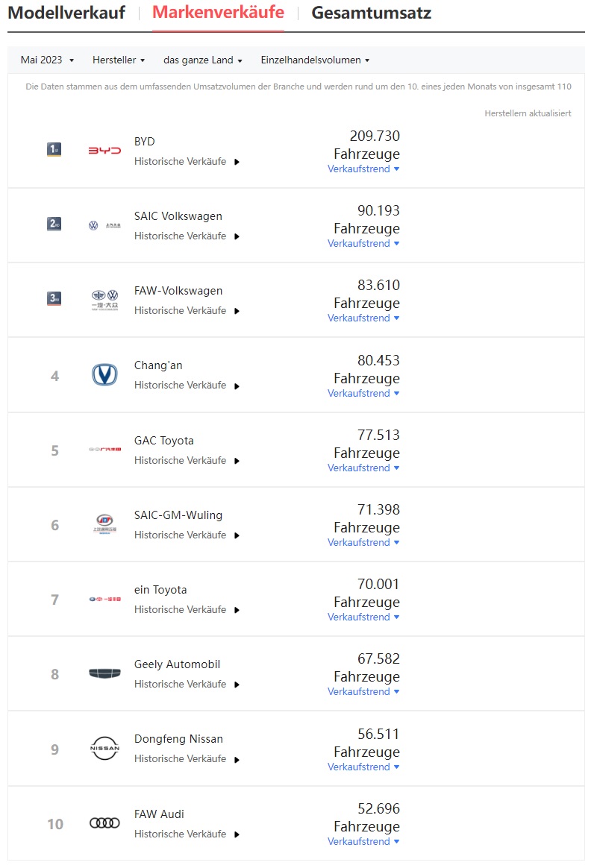Open Historische Verkäufe for GAC Toyota
The width and height of the screenshot is (594, 868).
tap(187, 461)
